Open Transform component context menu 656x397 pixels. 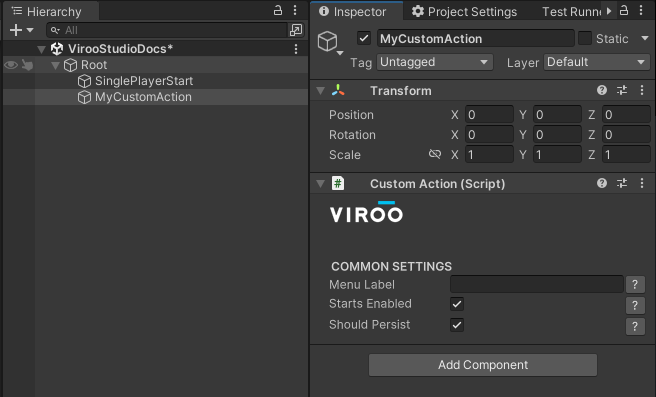(642, 90)
